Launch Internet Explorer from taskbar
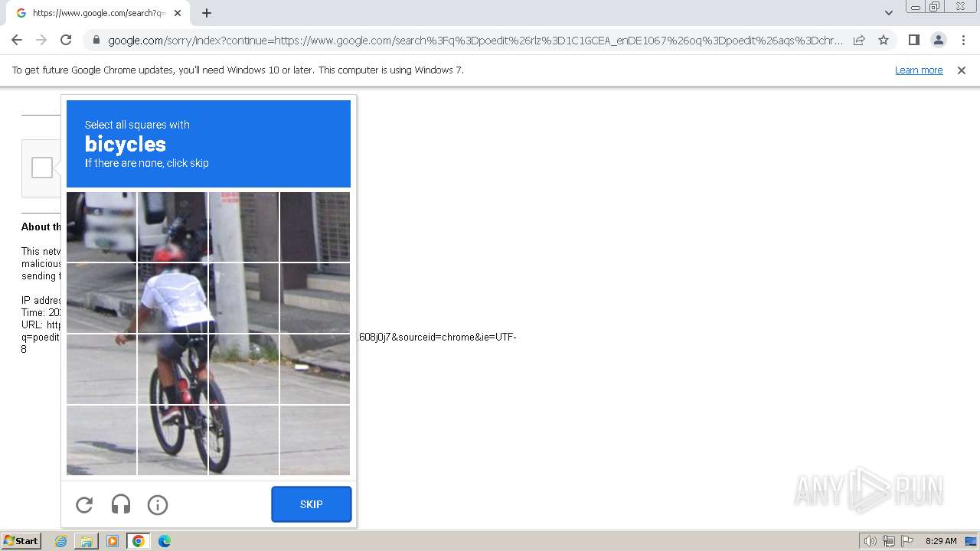 pyautogui.click(x=60, y=541)
